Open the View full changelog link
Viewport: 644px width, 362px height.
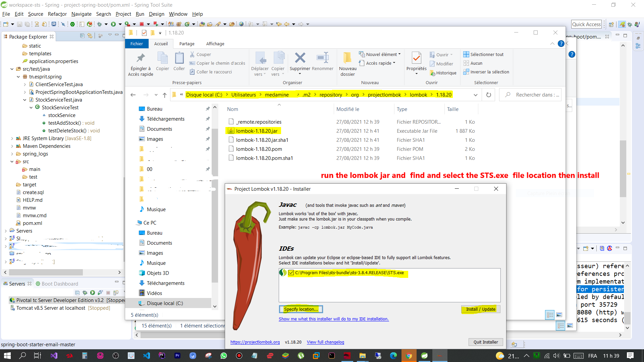coord(325,342)
